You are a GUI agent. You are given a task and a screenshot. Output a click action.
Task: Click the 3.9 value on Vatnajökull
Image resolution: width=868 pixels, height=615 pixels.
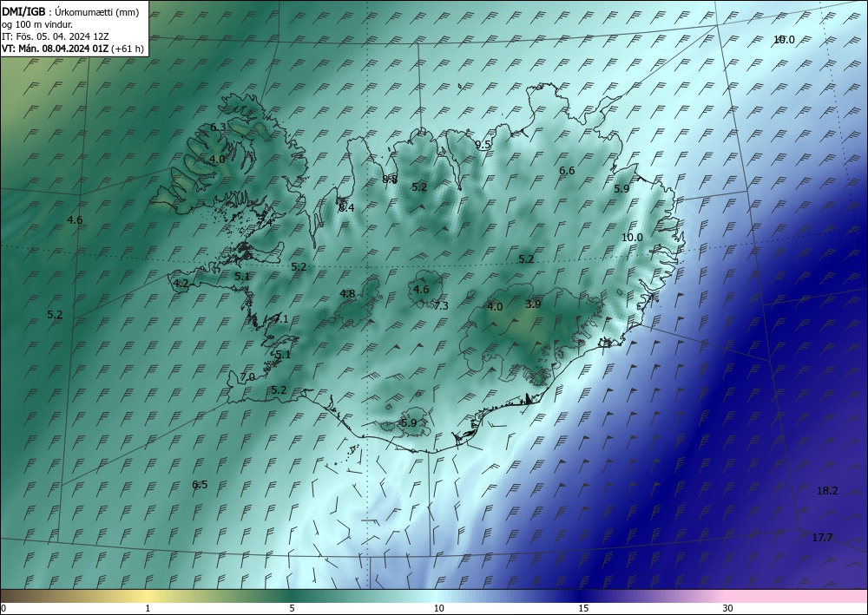[533, 304]
